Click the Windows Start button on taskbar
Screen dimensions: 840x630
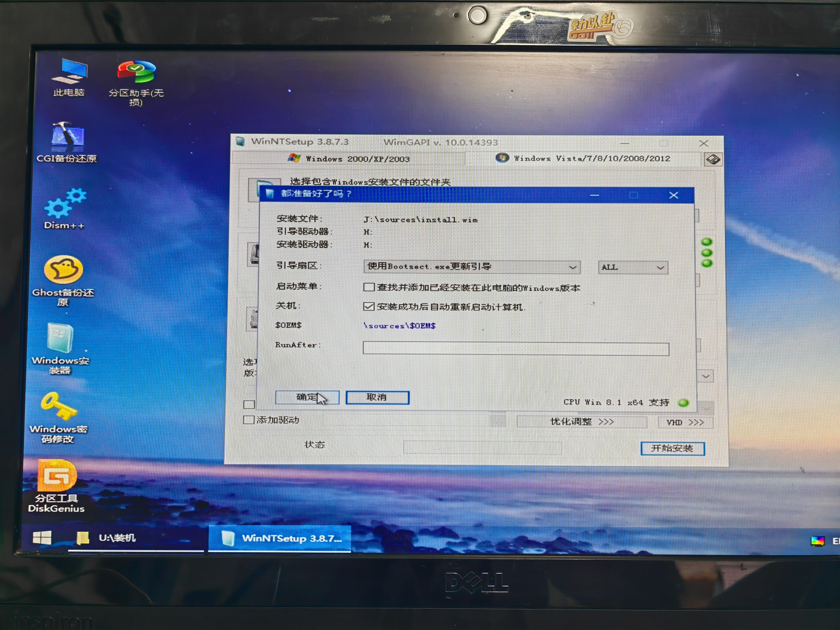click(42, 538)
